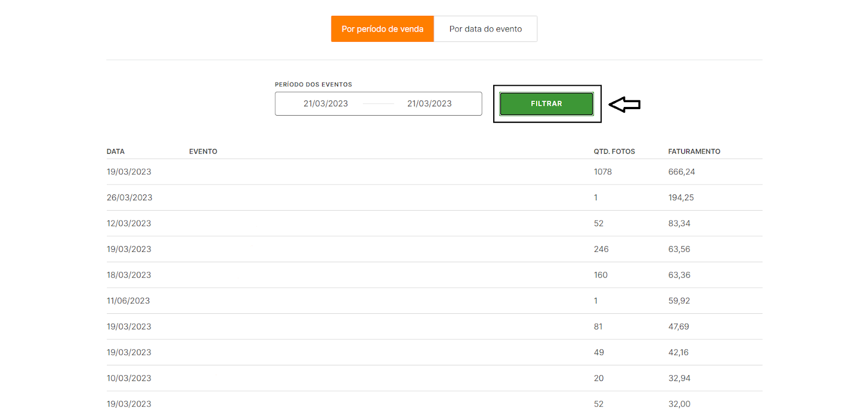Sort by DATA column header
The width and height of the screenshot is (868, 411).
[116, 151]
